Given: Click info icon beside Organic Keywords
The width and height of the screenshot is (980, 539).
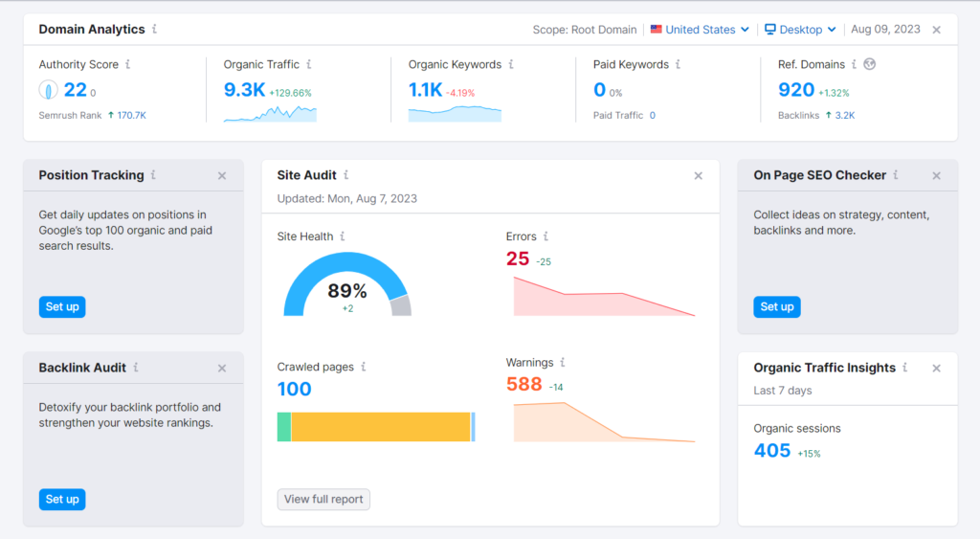Looking at the screenshot, I should (511, 65).
